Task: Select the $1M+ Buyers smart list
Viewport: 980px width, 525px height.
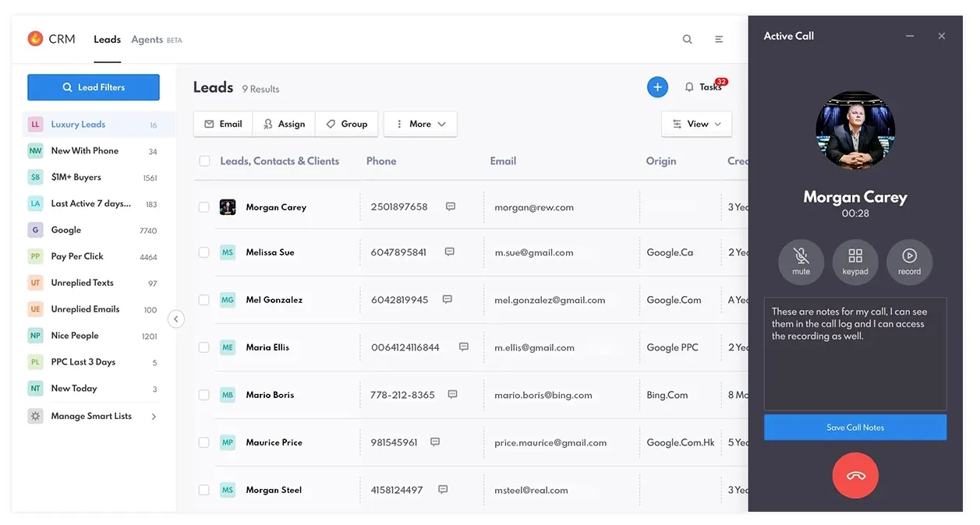Action: click(x=99, y=178)
